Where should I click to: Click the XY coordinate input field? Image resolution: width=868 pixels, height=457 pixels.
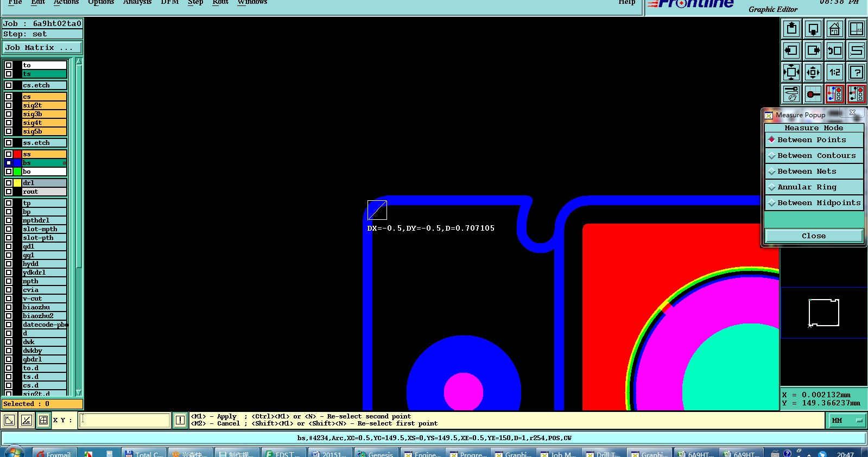click(x=125, y=420)
